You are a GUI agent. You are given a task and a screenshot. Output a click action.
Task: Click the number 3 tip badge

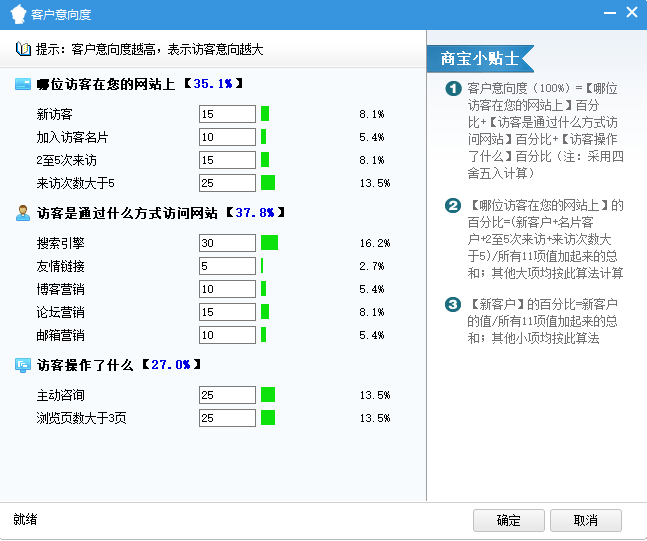click(x=453, y=305)
